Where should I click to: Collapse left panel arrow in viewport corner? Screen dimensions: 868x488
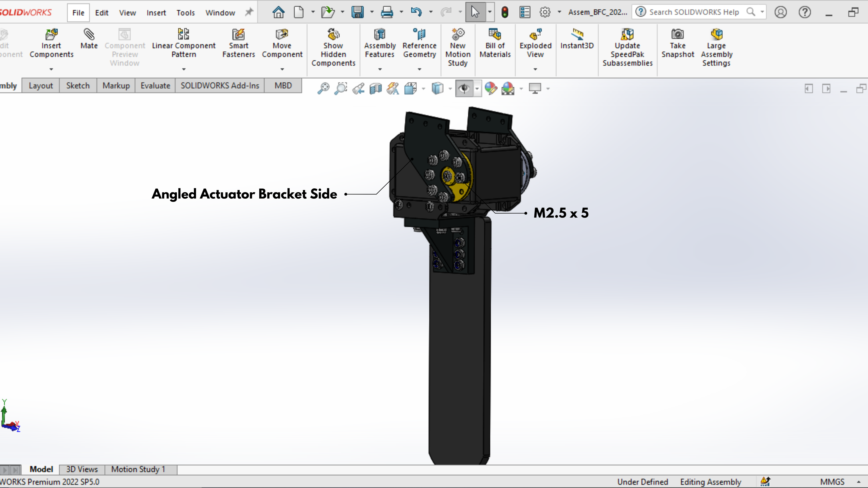(808, 89)
